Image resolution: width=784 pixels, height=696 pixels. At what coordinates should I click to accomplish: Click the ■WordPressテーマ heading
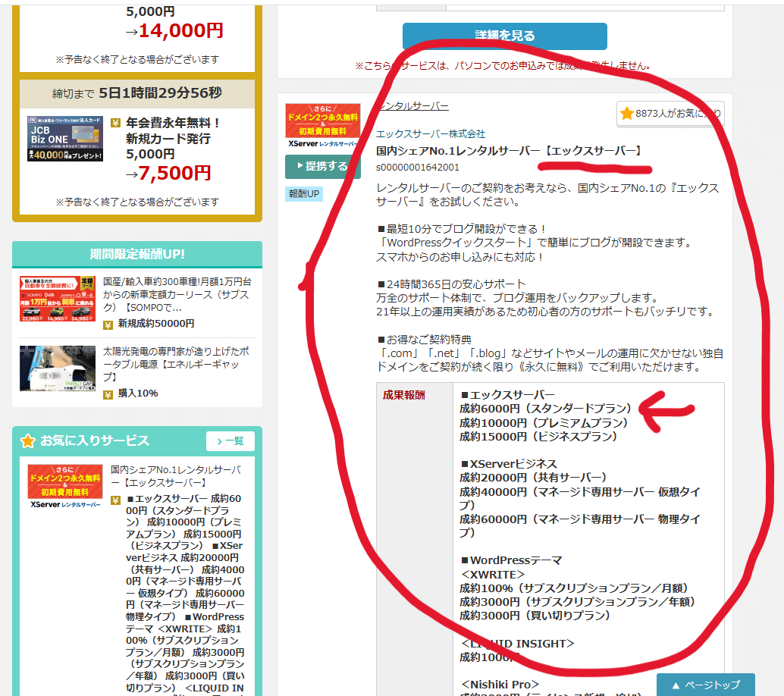tap(511, 560)
